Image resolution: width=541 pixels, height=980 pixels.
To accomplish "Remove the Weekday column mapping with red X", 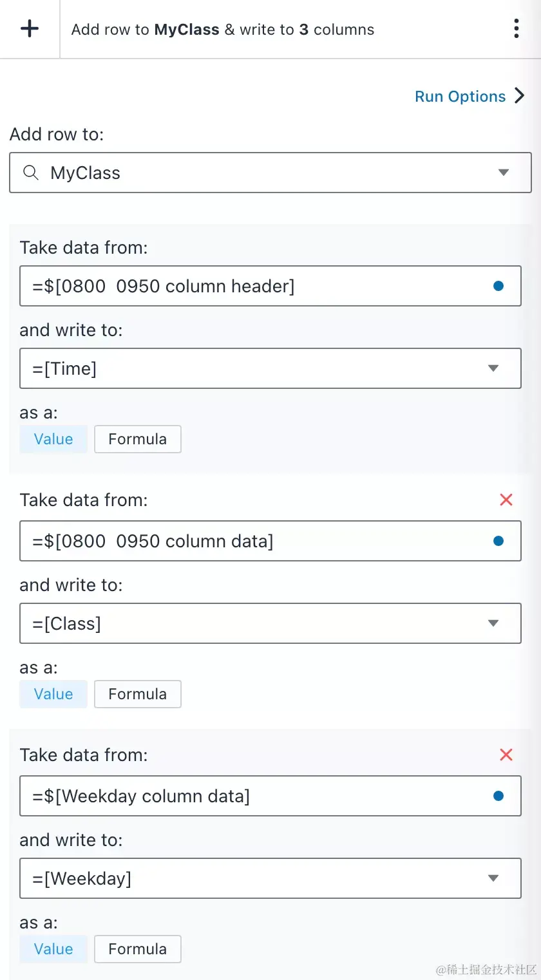I will (506, 755).
